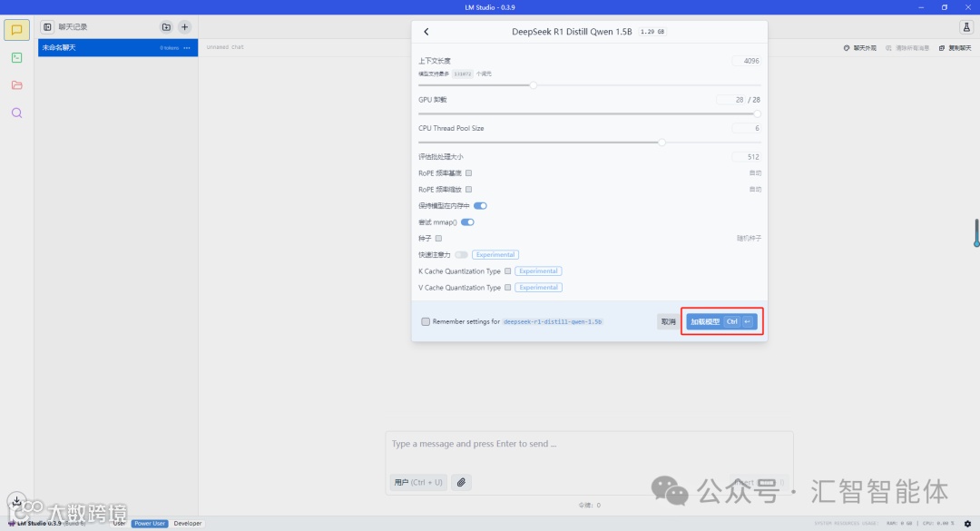Screen dimensions: 980x531
Task: Click the CPU Thread Pool Size slider handle
Action: (x=661, y=143)
